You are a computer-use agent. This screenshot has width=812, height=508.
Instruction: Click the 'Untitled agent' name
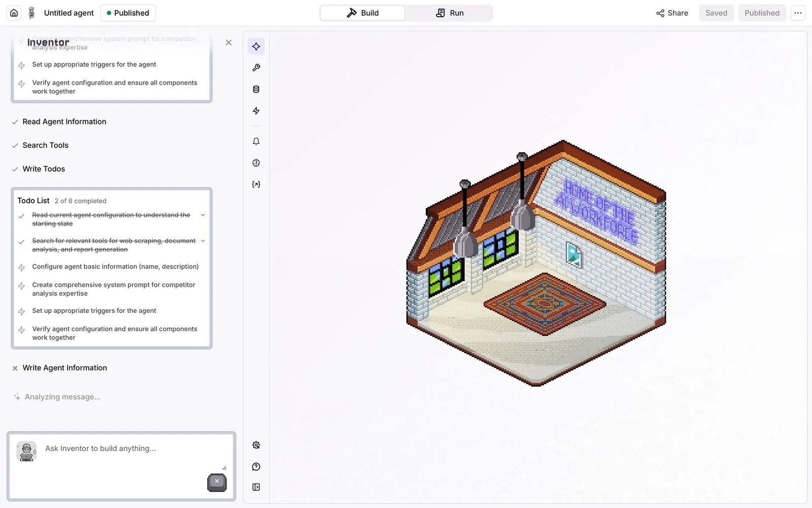click(x=69, y=13)
